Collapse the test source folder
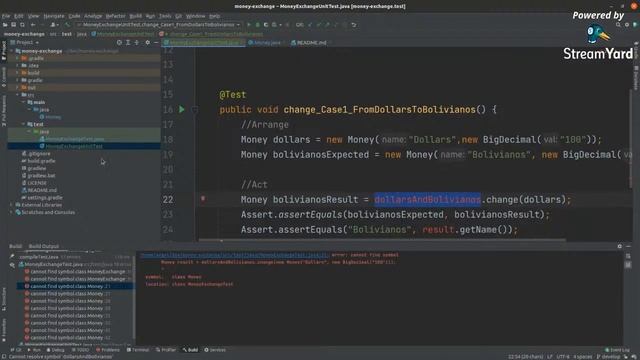Image resolution: width=640 pixels, height=360 pixels. [23, 124]
